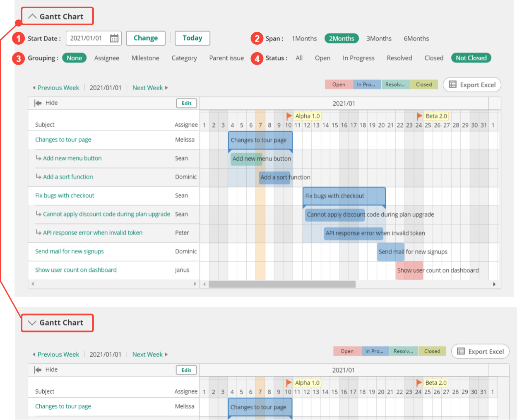
Task: Filter status by All
Action: tap(299, 58)
